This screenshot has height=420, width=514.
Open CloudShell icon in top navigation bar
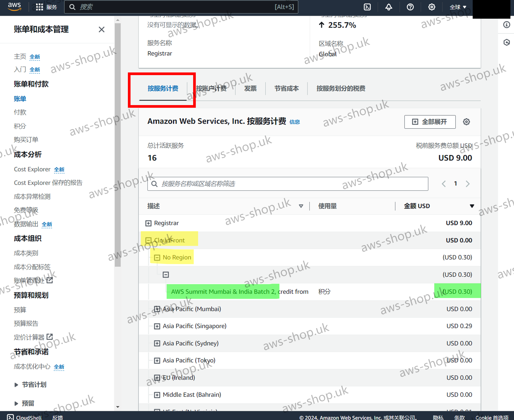click(x=367, y=7)
